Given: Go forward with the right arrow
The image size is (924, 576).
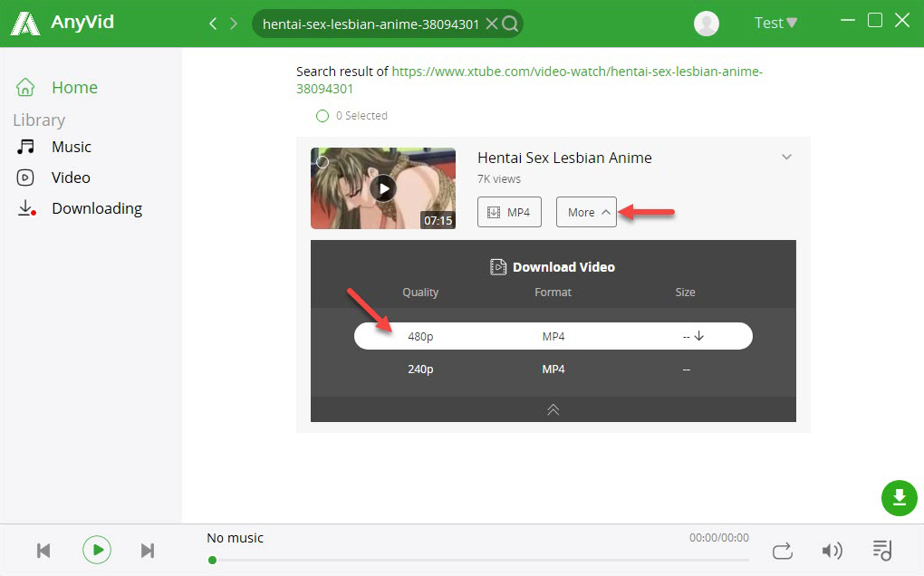Looking at the screenshot, I should [234, 24].
